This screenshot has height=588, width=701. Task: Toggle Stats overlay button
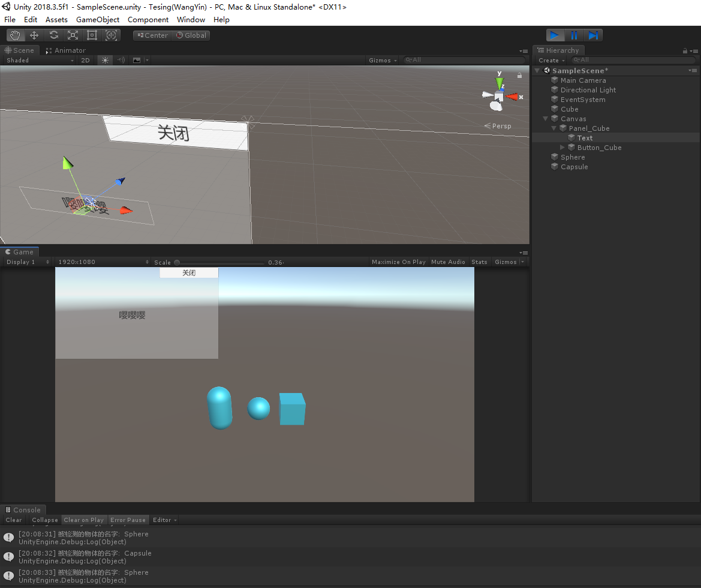point(479,262)
